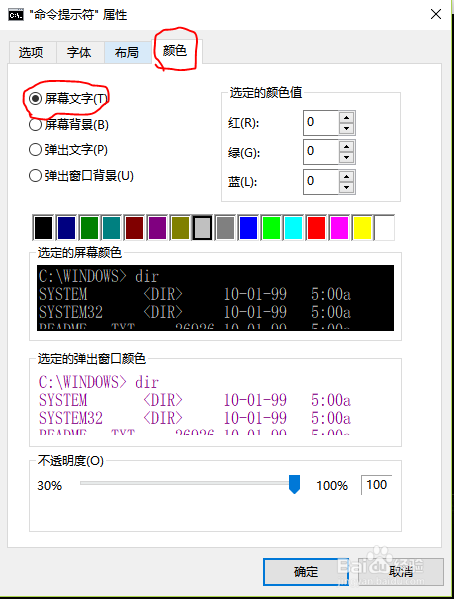Pick the light gray color swatch

203,228
